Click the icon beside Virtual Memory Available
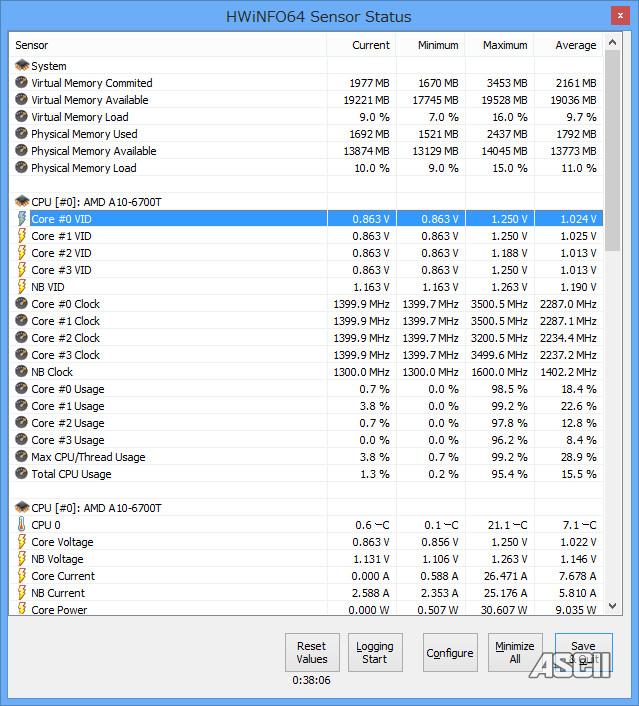This screenshot has width=639, height=706. 21,100
